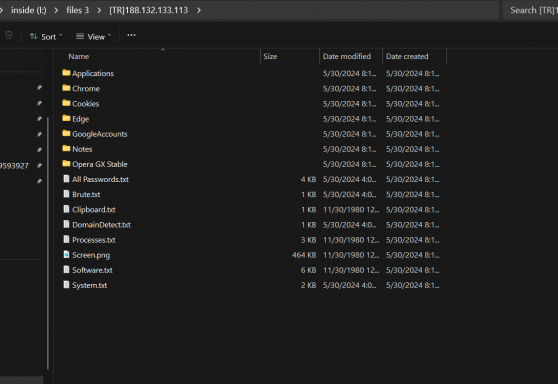Sort by the Size column header
The width and height of the screenshot is (558, 384).
[x=270, y=57]
